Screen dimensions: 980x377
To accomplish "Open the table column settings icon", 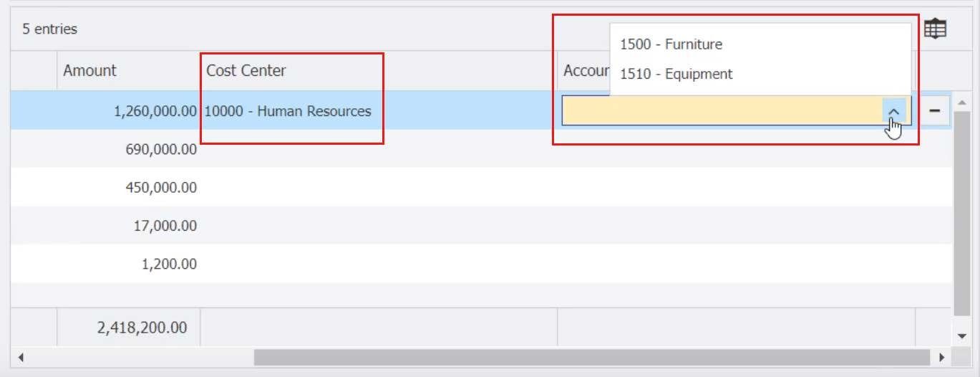I will 935,29.
